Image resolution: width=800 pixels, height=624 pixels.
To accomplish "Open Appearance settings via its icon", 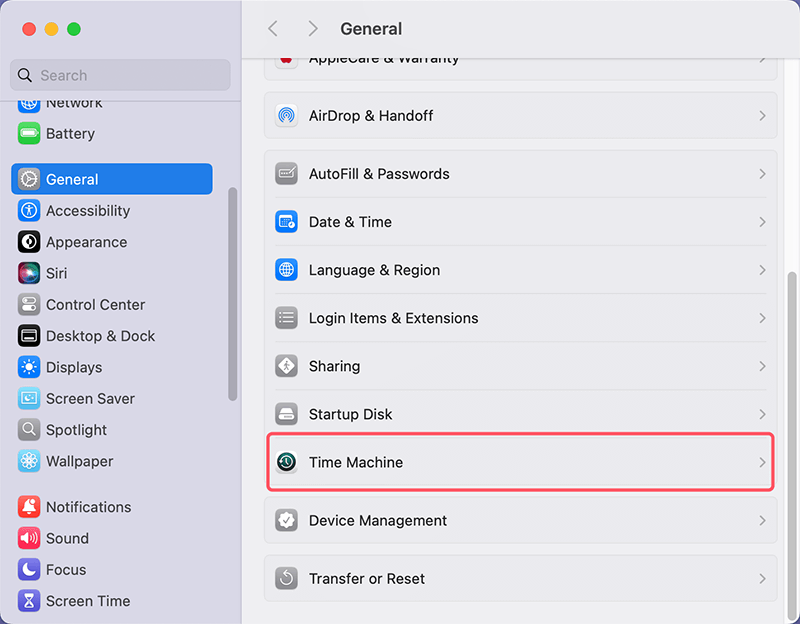I will pyautogui.click(x=28, y=242).
